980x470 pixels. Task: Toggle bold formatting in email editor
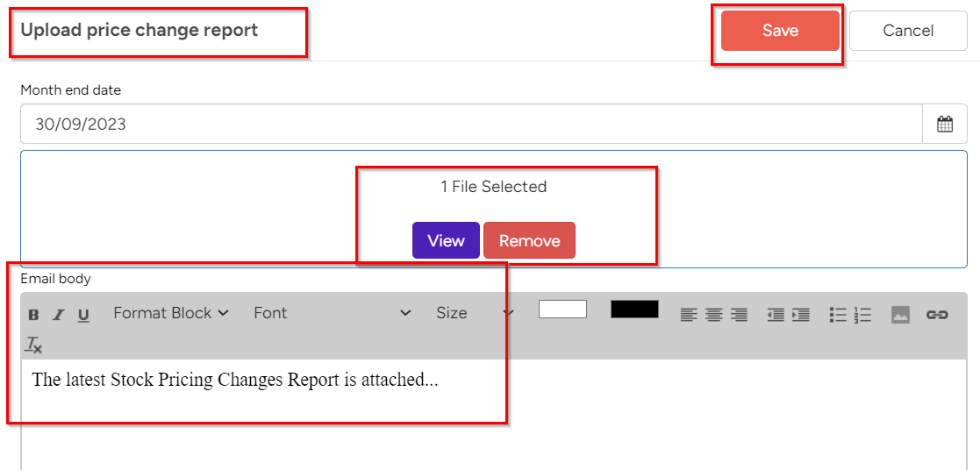coord(33,315)
